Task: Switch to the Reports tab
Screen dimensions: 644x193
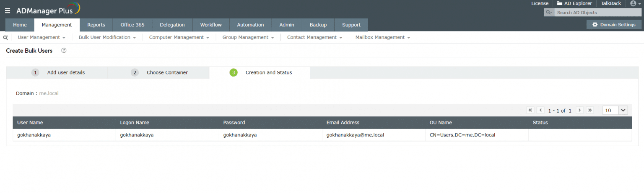Action: tap(96, 25)
